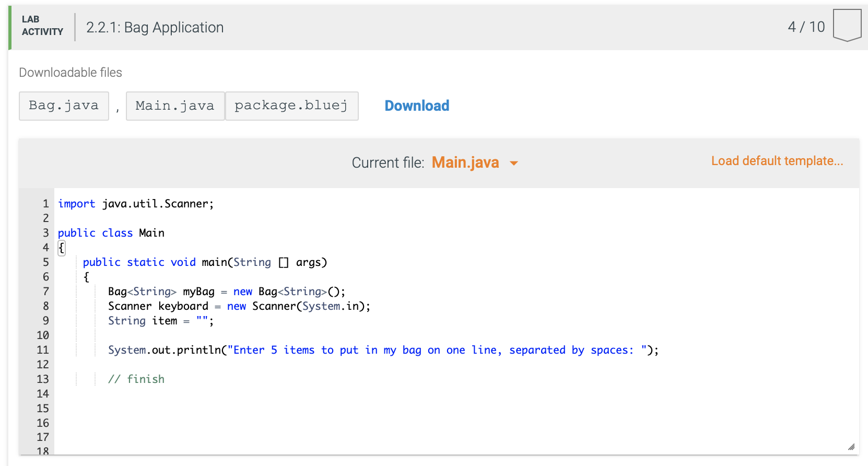This screenshot has width=868, height=466.
Task: Select the Main.java downloadable file button
Action: pyautogui.click(x=175, y=106)
